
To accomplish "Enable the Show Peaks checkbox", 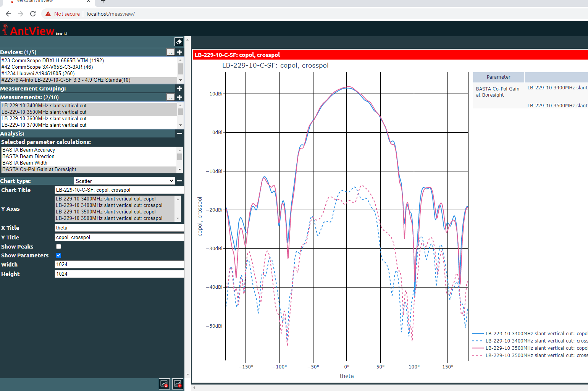I will 58,247.
